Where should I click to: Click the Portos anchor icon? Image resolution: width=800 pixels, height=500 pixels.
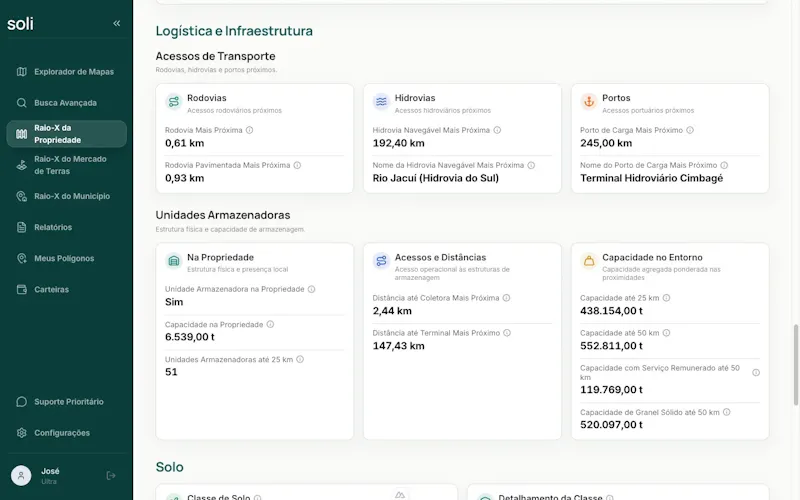point(589,102)
